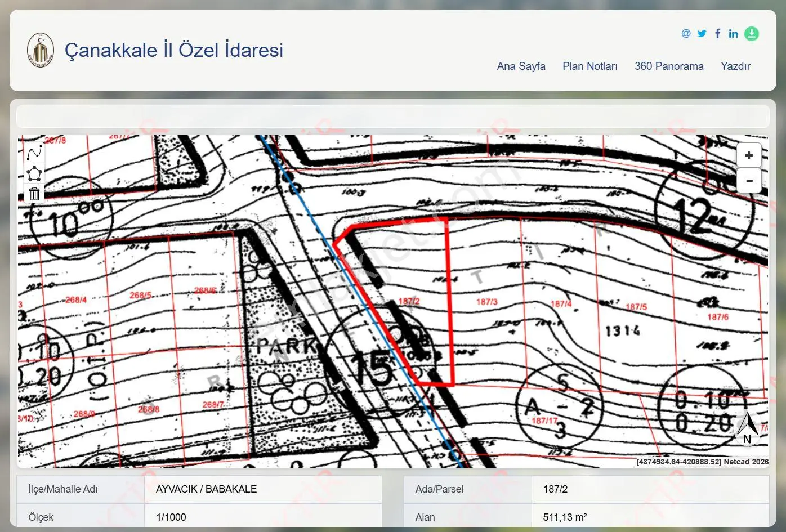This screenshot has width=786, height=532.
Task: Share the page via Facebook icon
Action: [x=717, y=33]
